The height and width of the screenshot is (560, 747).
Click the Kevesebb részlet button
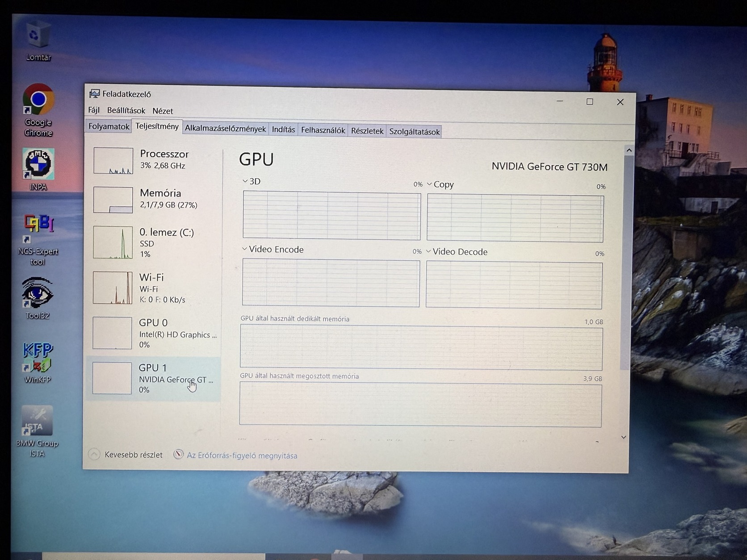tap(126, 455)
